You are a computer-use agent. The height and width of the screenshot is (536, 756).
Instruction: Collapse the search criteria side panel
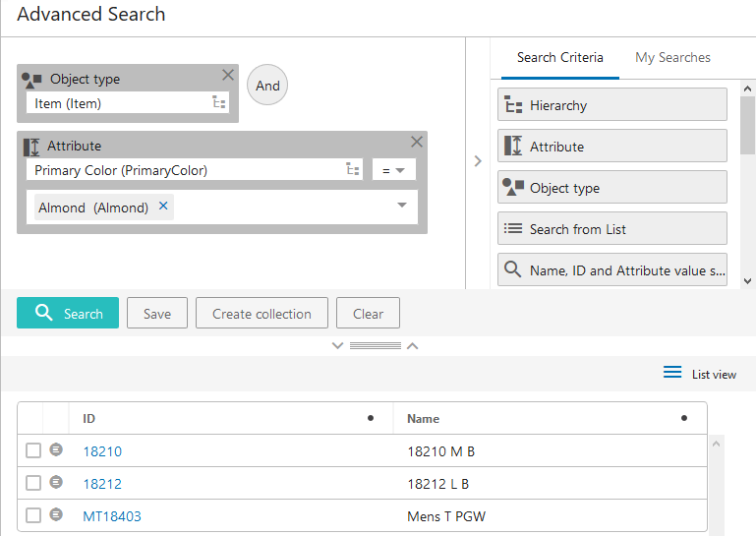pyautogui.click(x=478, y=161)
